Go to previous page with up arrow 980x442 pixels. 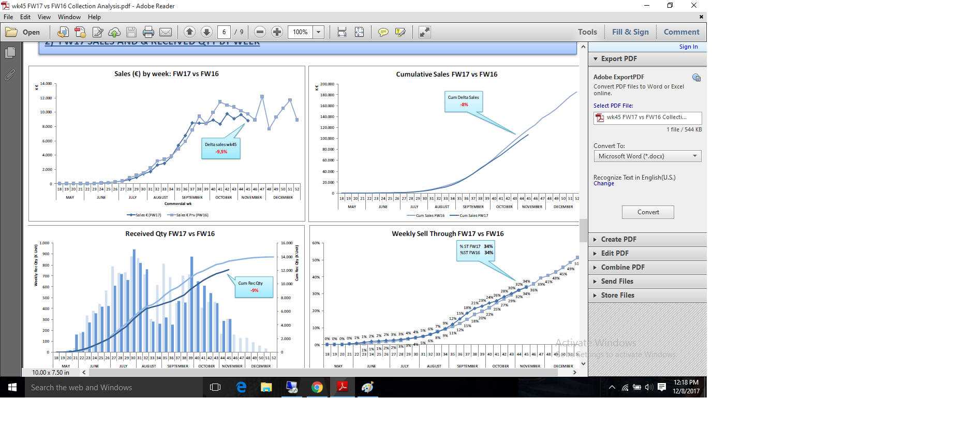189,32
